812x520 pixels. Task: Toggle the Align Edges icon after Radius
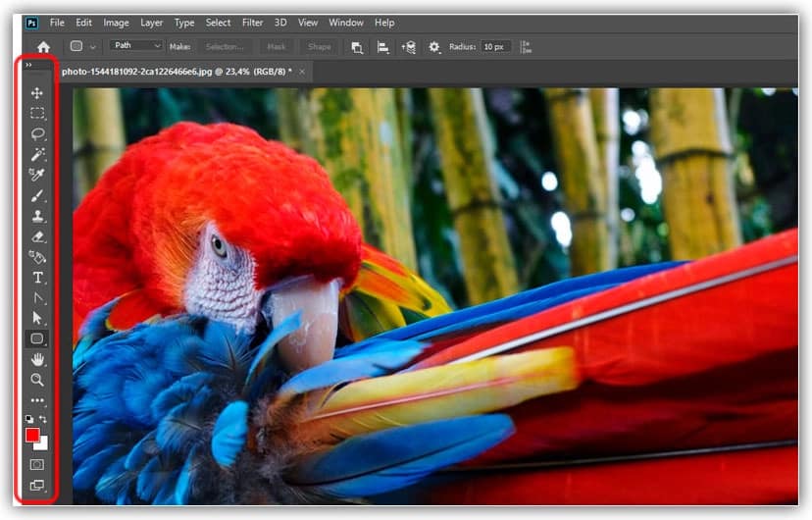coord(526,47)
